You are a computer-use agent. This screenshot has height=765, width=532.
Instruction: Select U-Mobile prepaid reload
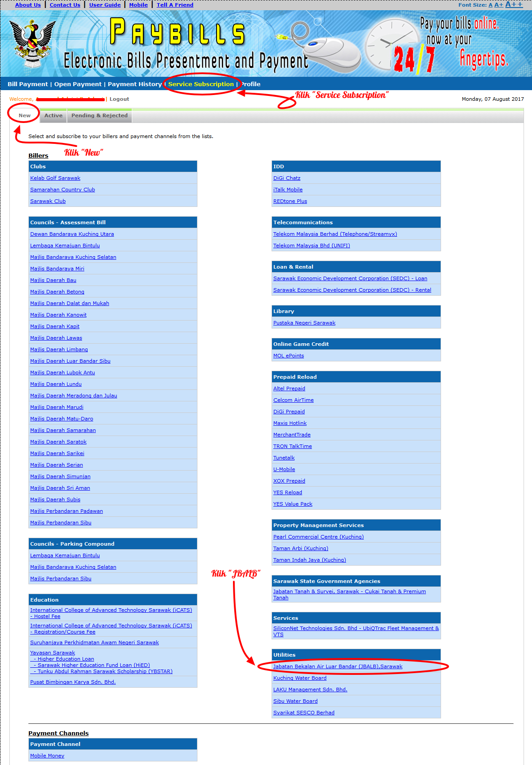pos(284,469)
